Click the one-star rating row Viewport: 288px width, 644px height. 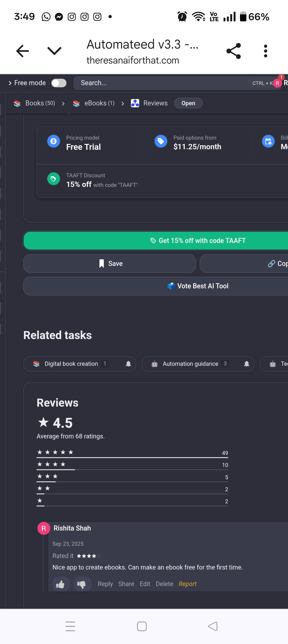(x=133, y=501)
